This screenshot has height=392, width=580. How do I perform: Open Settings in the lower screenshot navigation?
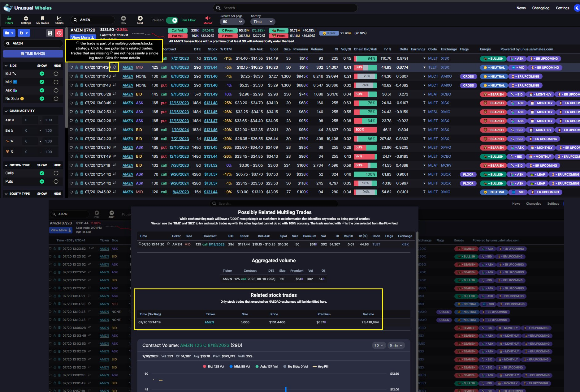[553, 203]
